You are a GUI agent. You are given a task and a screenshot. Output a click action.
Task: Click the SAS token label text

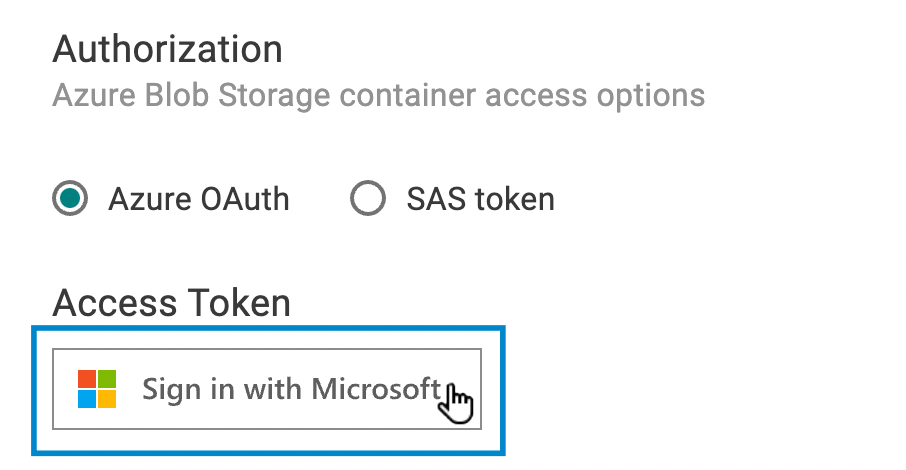coord(481,199)
